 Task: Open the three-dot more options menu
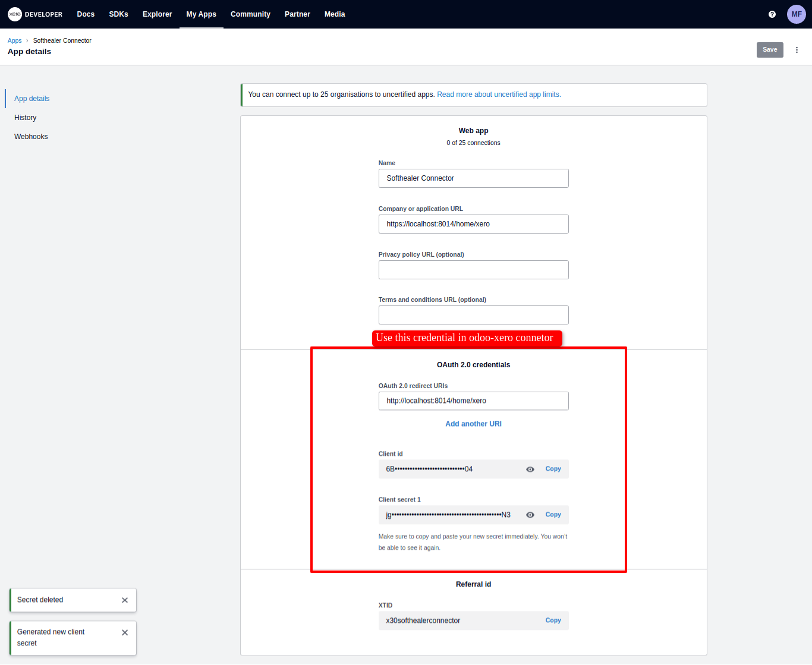pos(797,50)
